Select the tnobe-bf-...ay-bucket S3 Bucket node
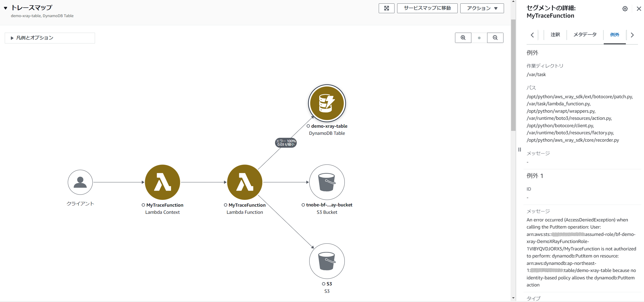Screen dimensions: 644x302 pos(327,182)
